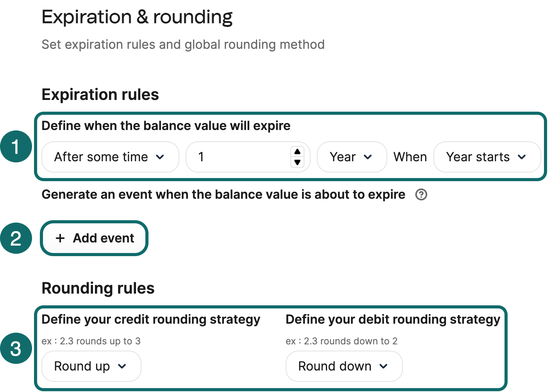Click the 'Add event' button
551x392 pixels.
coord(94,238)
